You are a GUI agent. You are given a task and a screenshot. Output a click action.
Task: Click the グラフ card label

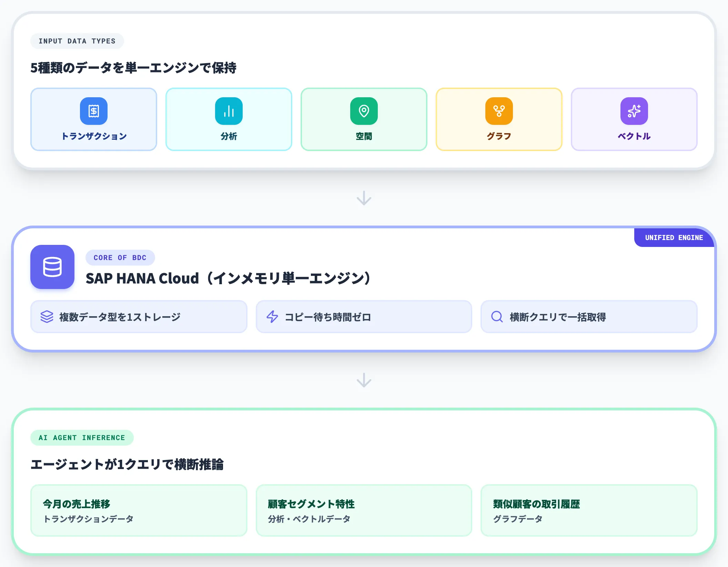point(499,136)
